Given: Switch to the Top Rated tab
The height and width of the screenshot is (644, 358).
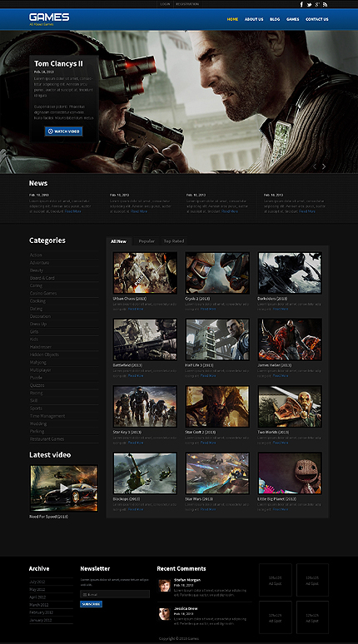Looking at the screenshot, I should [174, 241].
